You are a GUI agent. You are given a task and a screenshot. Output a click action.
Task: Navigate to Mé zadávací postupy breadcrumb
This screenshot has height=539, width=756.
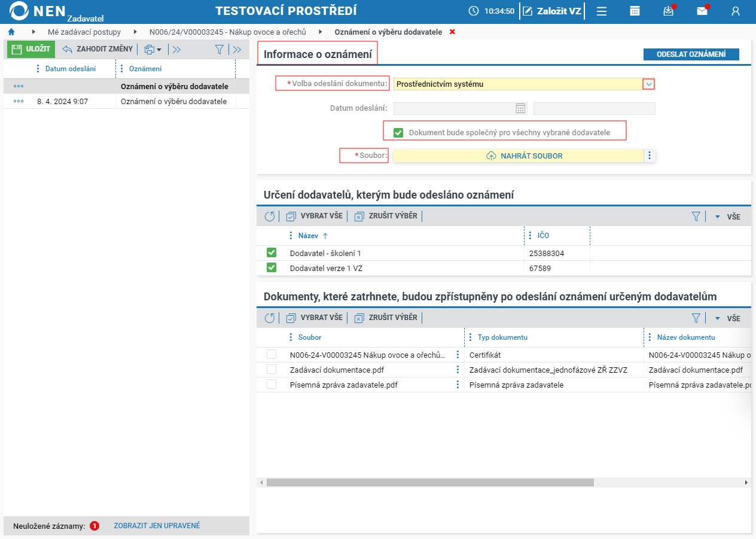point(84,32)
